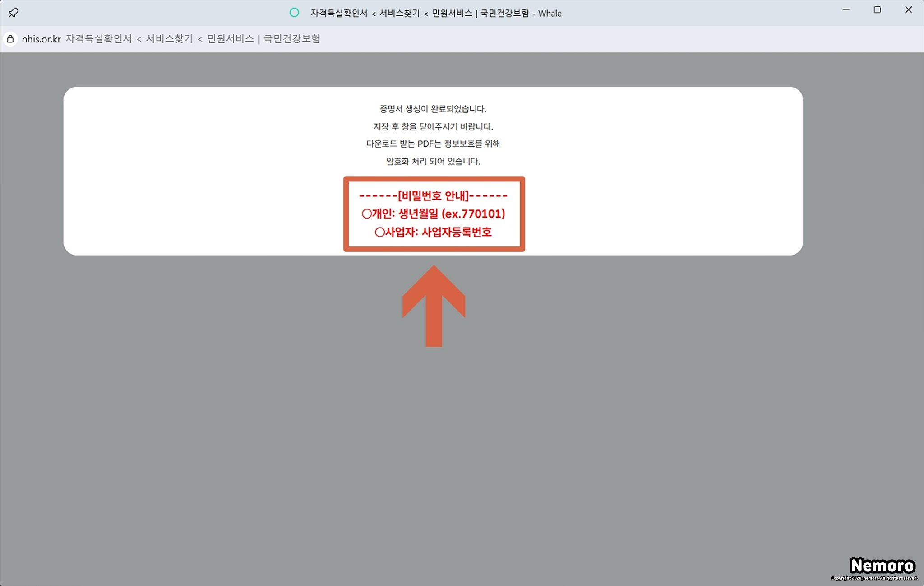Click the [비밀번호 안내] heading
The image size is (924, 586).
click(x=433, y=196)
